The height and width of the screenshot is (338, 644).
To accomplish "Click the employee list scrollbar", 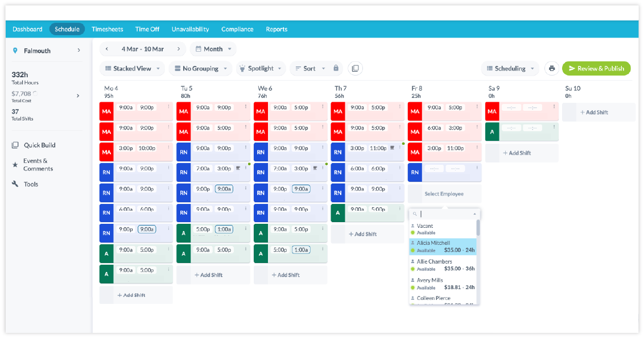I will 478,228.
